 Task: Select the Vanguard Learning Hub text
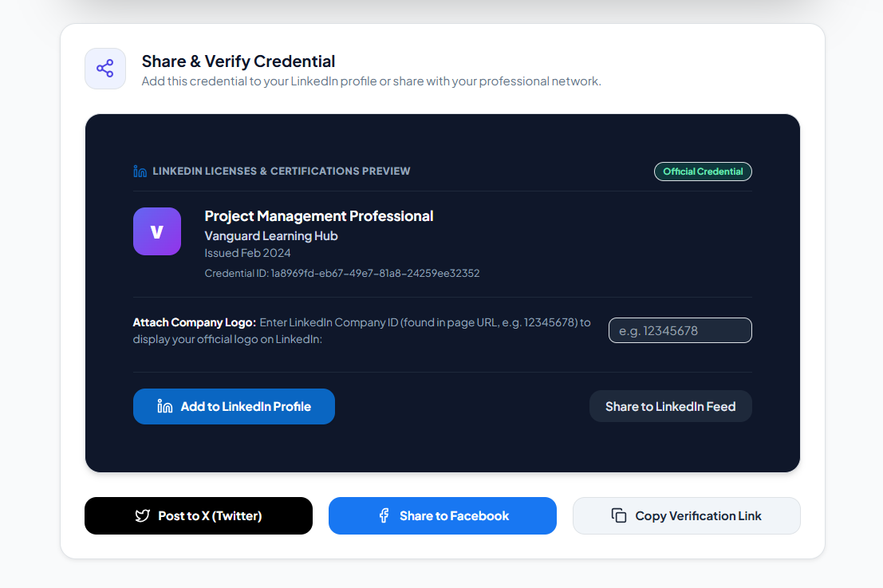(271, 236)
